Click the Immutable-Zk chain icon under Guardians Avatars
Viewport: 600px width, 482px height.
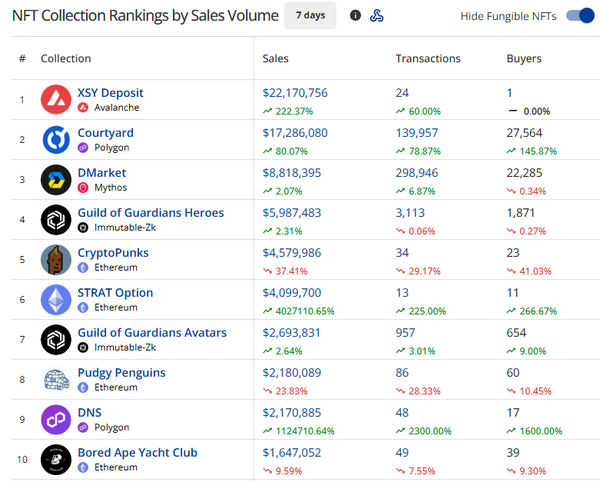click(83, 347)
